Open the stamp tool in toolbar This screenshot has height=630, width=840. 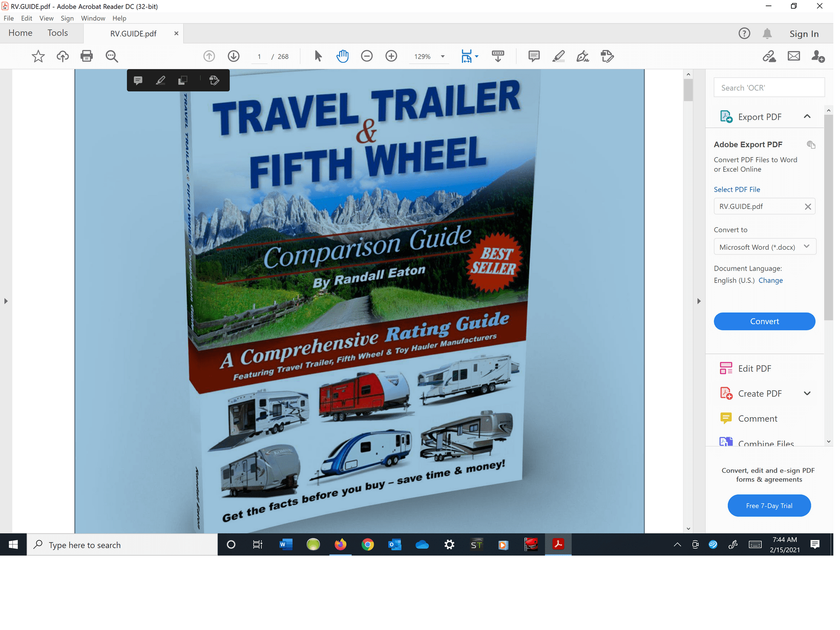607,56
